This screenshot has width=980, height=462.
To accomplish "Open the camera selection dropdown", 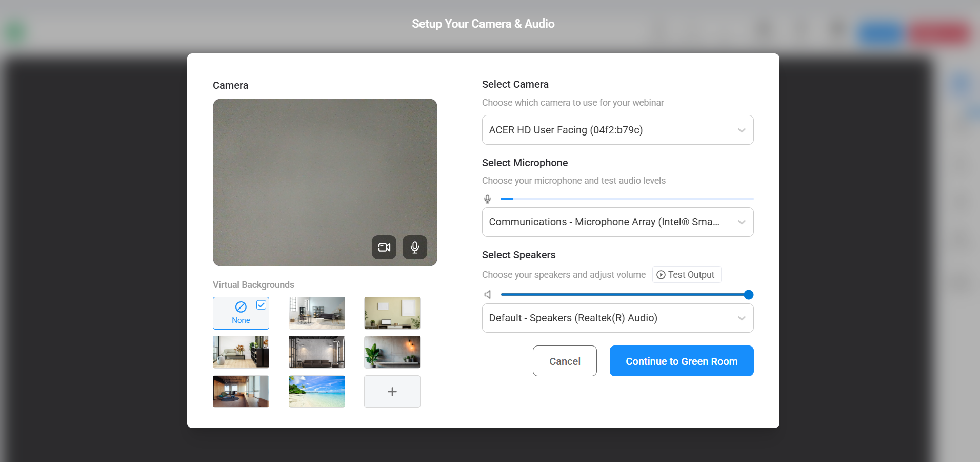I will 741,130.
